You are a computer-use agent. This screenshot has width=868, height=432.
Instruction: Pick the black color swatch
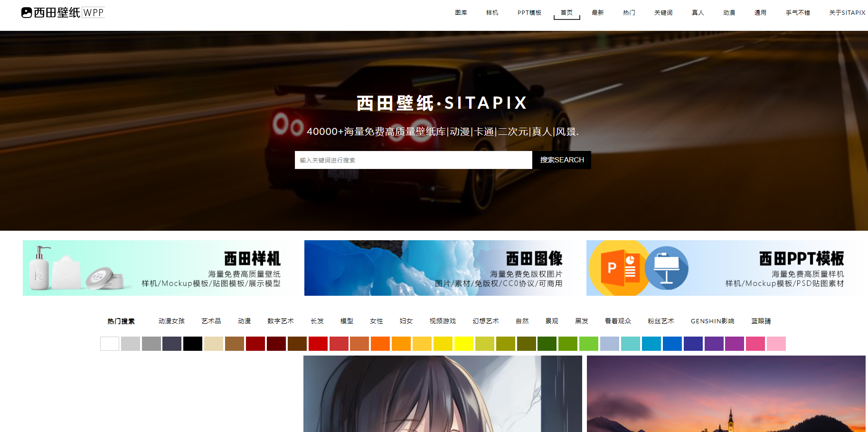[193, 344]
